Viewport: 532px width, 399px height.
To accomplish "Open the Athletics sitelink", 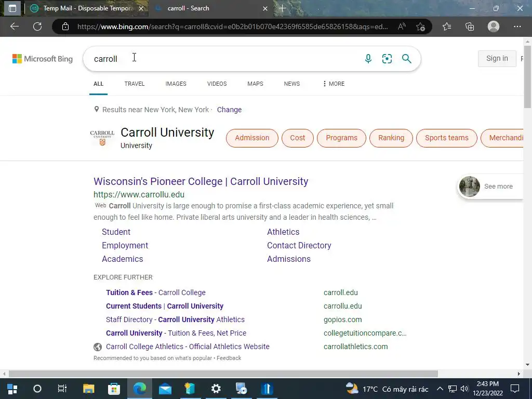I will point(283,232).
